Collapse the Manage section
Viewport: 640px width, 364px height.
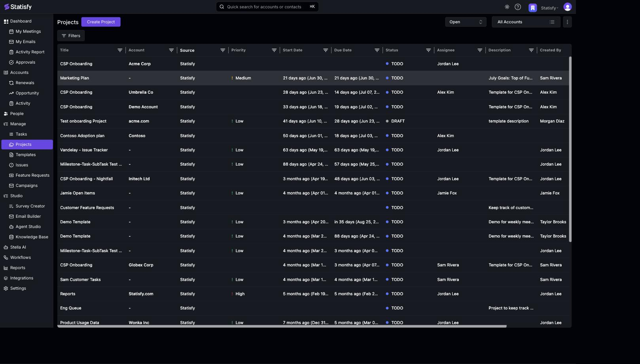point(18,124)
